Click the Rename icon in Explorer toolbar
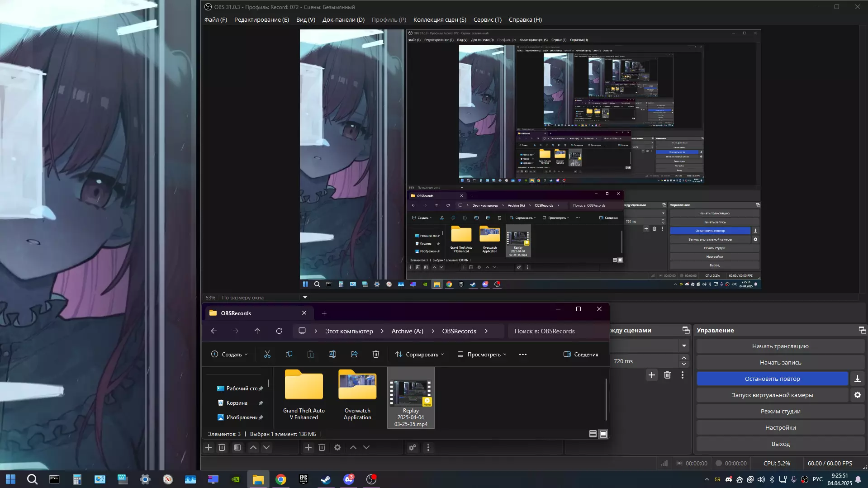868x488 pixels. pos(332,355)
